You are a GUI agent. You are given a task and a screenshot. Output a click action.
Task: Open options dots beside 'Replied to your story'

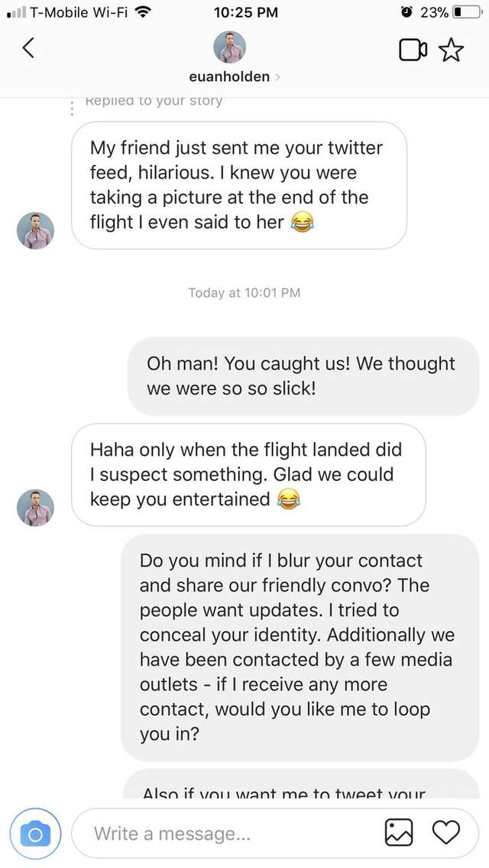coord(72,106)
